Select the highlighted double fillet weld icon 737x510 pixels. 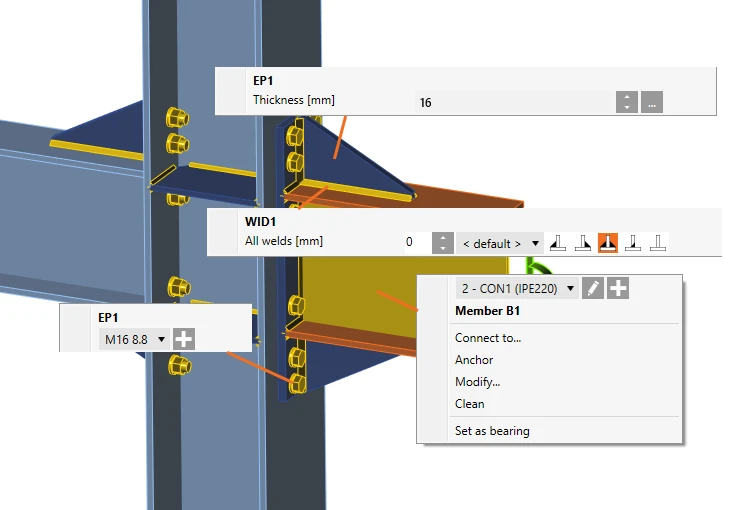click(608, 243)
